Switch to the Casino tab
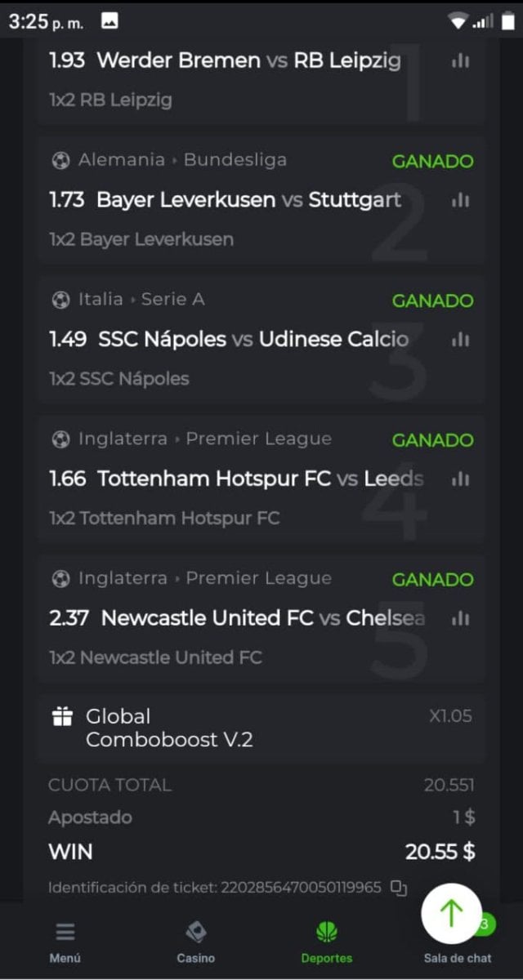 coord(196,942)
